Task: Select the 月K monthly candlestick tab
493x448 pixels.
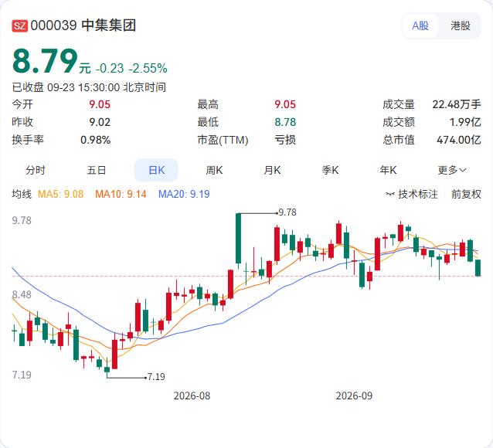Action: click(x=272, y=171)
